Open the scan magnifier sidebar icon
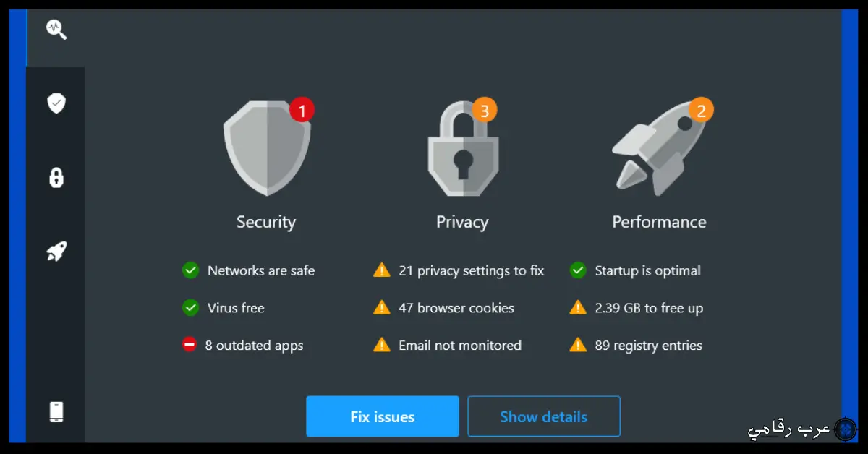This screenshot has height=454, width=868. (56, 29)
